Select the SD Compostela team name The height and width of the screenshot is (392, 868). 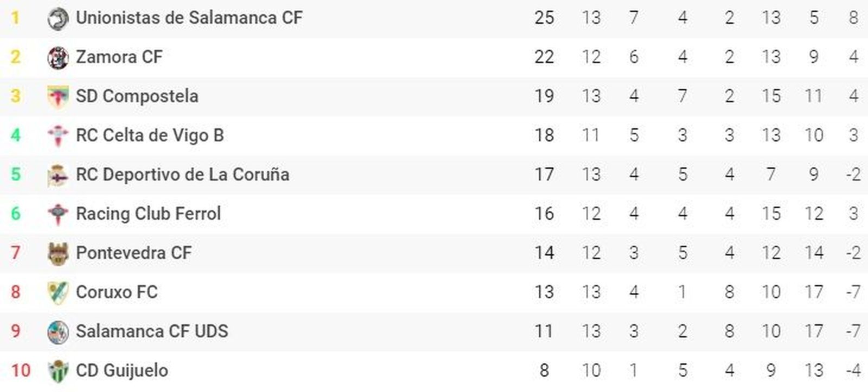tap(137, 96)
